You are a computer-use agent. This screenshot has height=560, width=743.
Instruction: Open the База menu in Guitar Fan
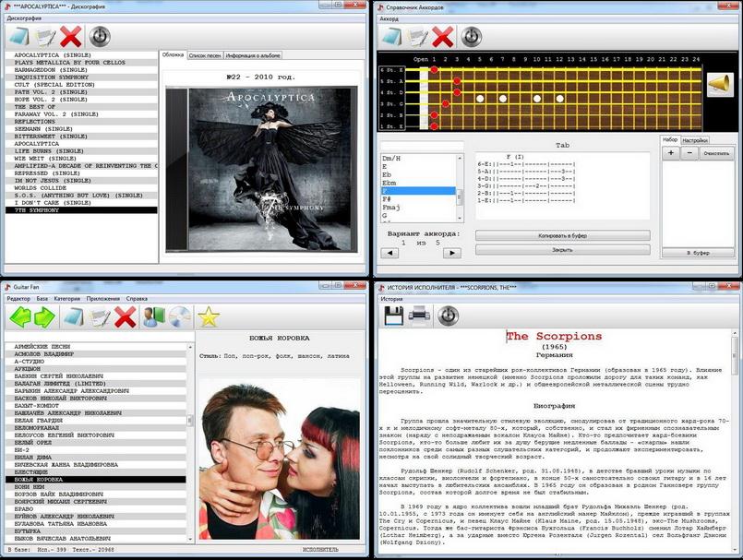click(x=42, y=299)
